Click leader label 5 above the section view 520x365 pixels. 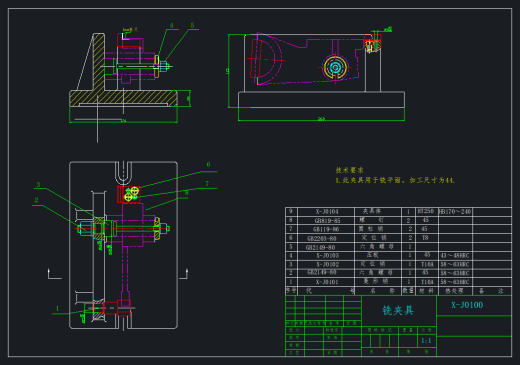(192, 25)
